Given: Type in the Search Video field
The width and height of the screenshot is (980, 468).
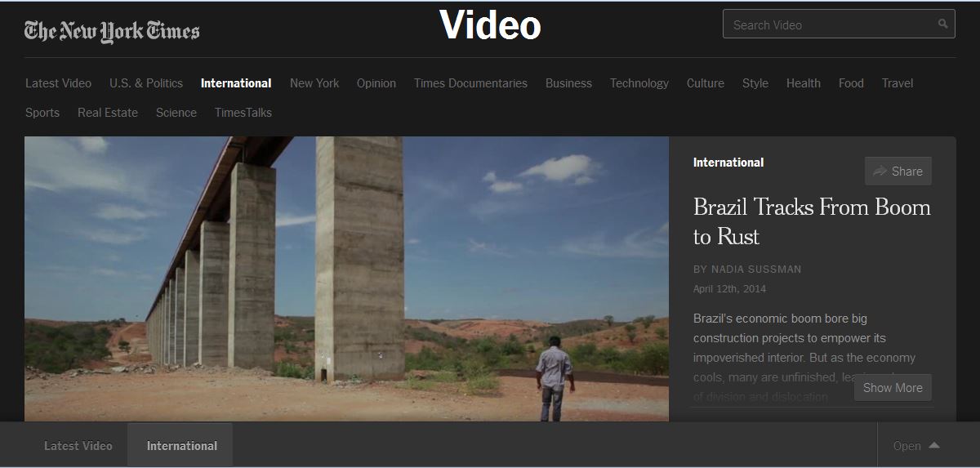Looking at the screenshot, I should point(829,25).
